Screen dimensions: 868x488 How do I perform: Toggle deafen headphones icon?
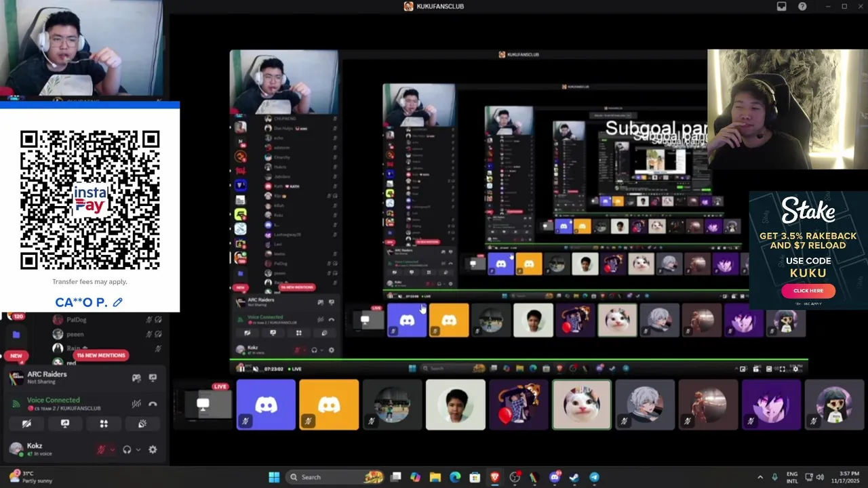click(x=127, y=449)
